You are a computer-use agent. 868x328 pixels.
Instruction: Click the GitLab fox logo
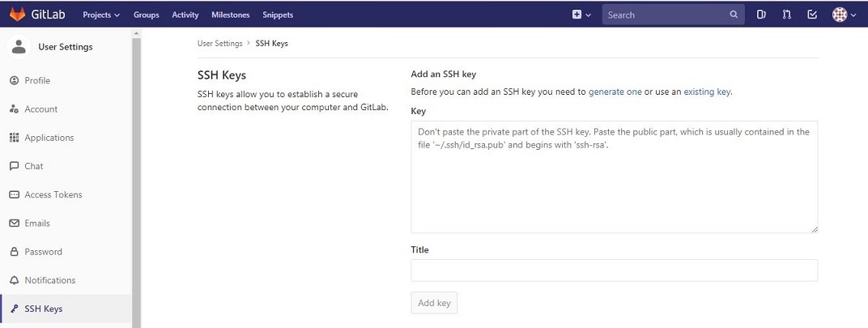click(17, 15)
